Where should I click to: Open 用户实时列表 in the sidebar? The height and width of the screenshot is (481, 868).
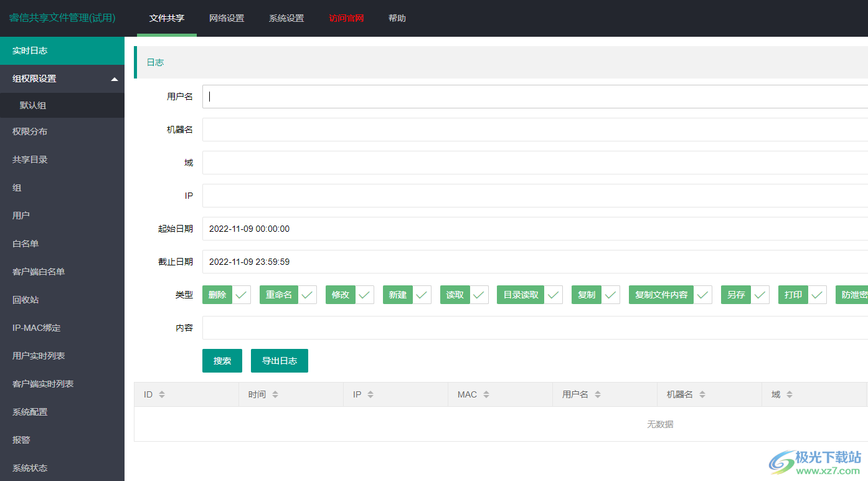click(62, 356)
